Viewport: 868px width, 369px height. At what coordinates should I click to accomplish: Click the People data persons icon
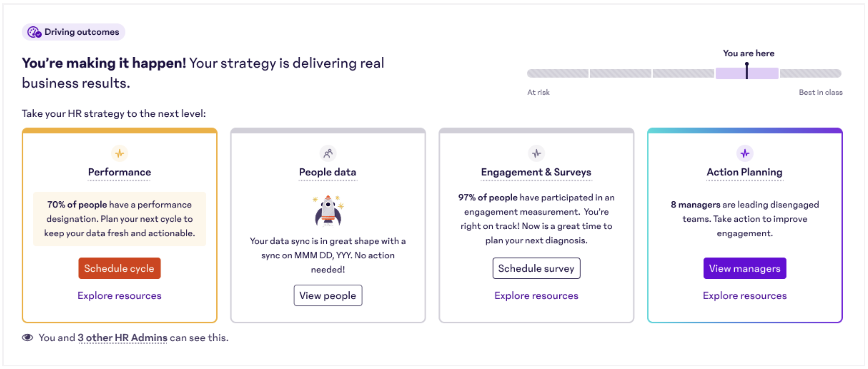click(x=328, y=153)
